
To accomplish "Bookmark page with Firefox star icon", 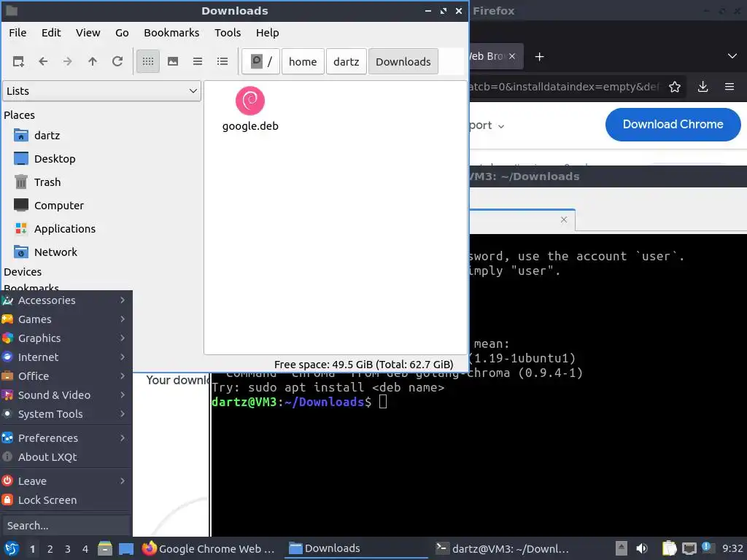I will 675,87.
